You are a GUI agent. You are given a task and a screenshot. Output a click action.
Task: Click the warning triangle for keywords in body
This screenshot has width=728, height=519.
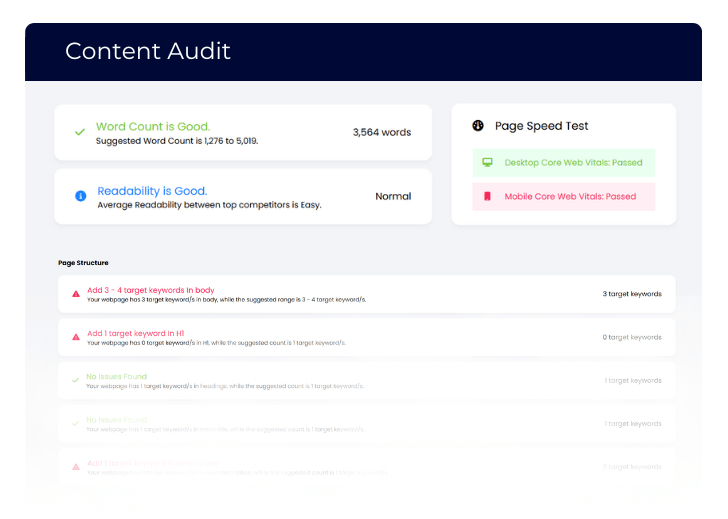tap(76, 294)
